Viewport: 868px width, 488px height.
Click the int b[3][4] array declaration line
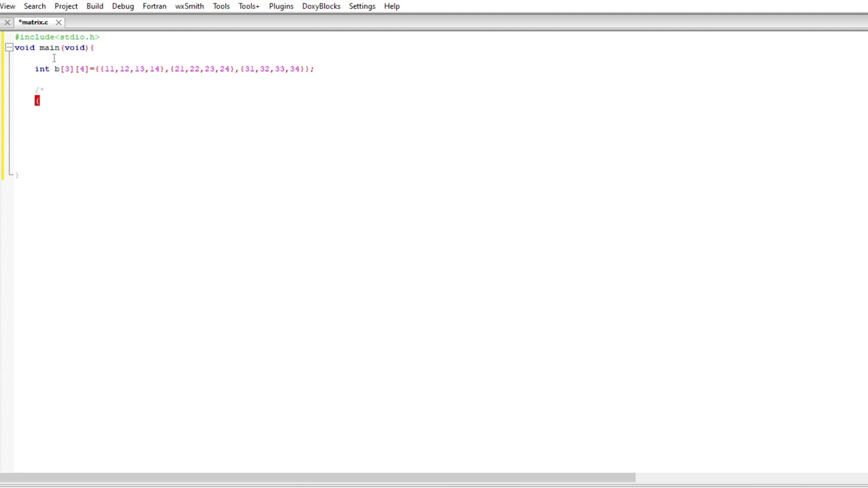(x=174, y=68)
